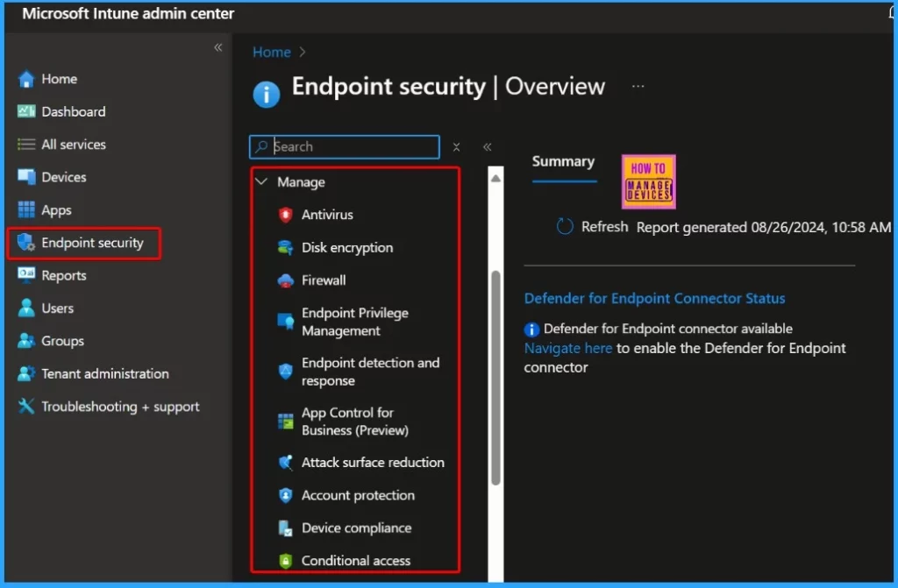
Task: Collapse the left navigation sidebar
Action: click(x=218, y=47)
